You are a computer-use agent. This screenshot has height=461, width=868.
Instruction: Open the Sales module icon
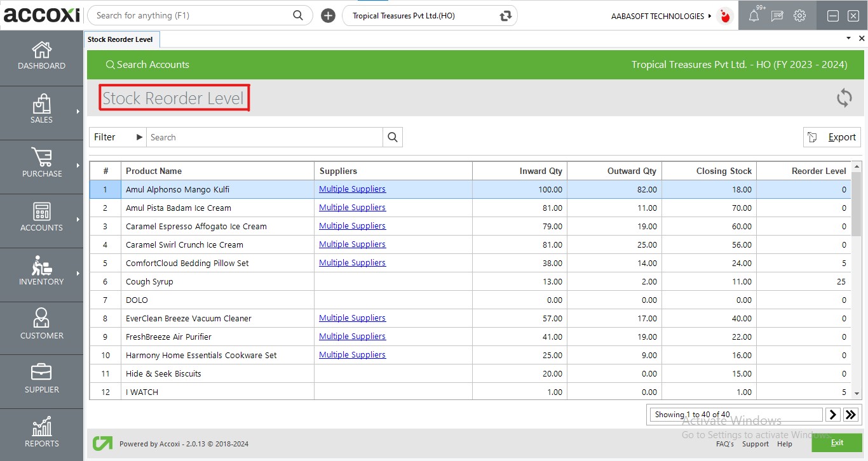(42, 104)
